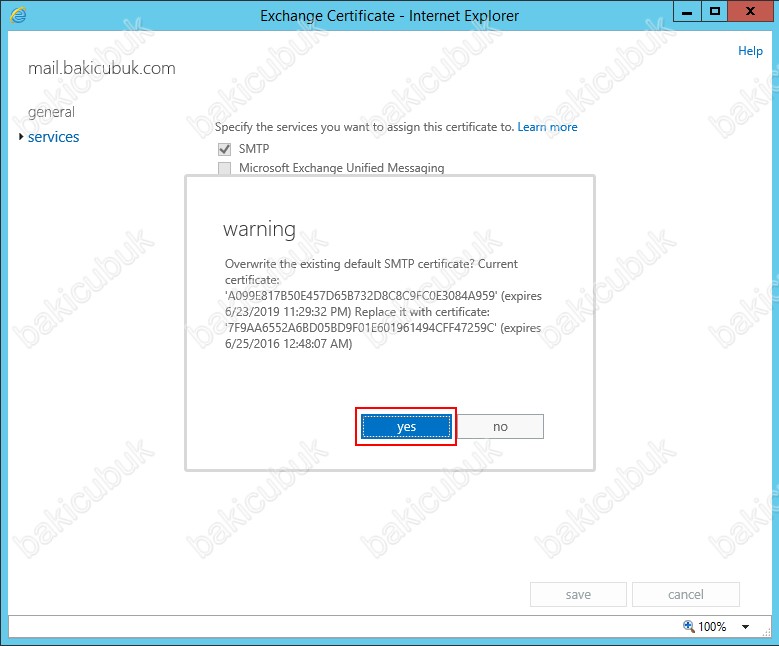Close the Exchange Certificate window
The width and height of the screenshot is (779, 646).
pyautogui.click(x=750, y=11)
